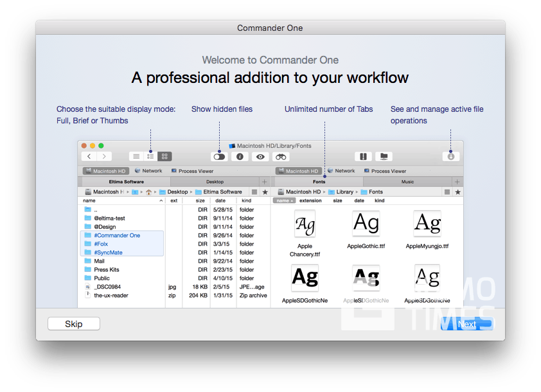Select the Public folder

point(175,278)
